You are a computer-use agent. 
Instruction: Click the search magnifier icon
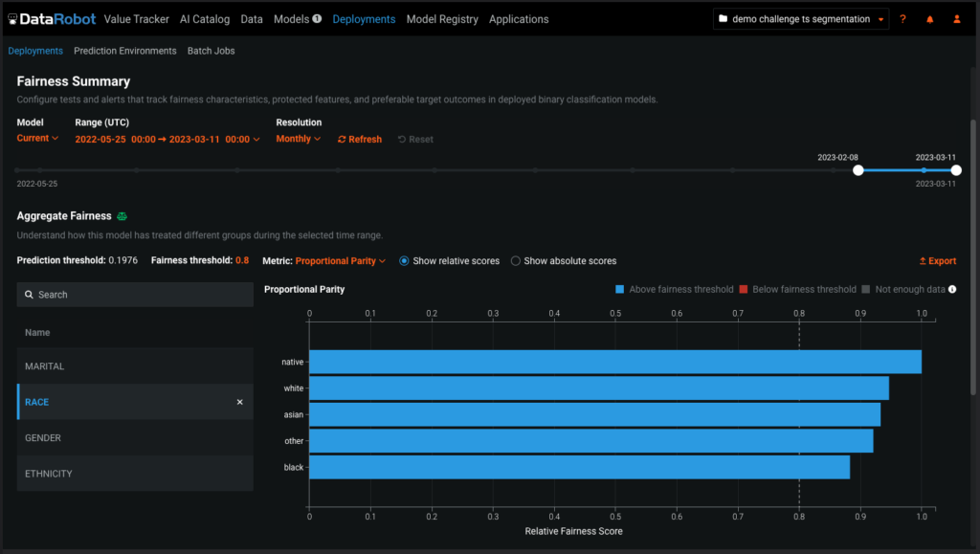[x=29, y=295]
